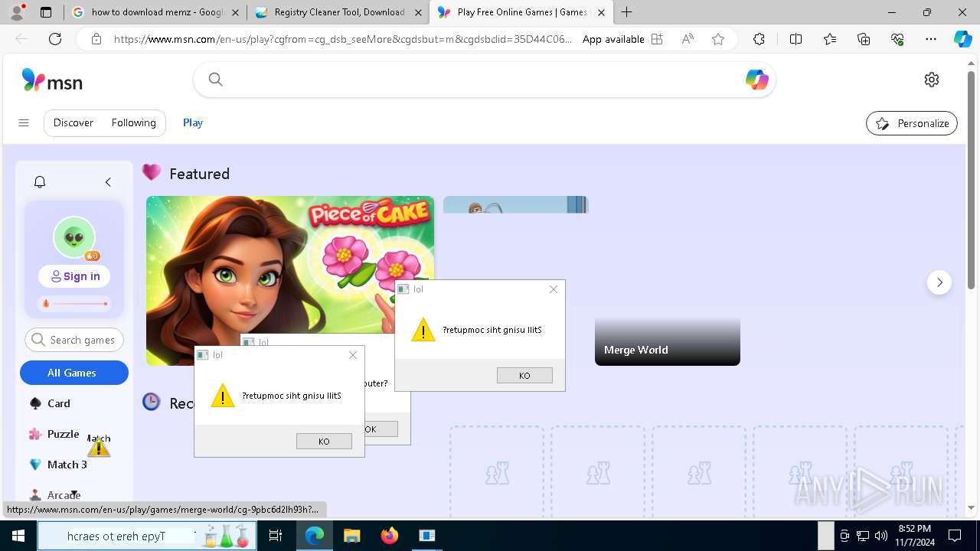Open the taskbar clock and date
Image resolution: width=980 pixels, height=551 pixels.
point(914,536)
